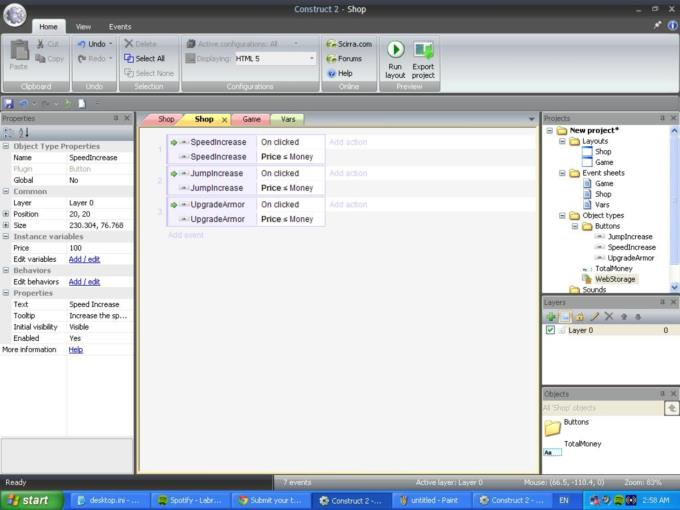Select the TotalMoney object in Objects panel
Image resolution: width=680 pixels, height=510 pixels.
(x=572, y=448)
